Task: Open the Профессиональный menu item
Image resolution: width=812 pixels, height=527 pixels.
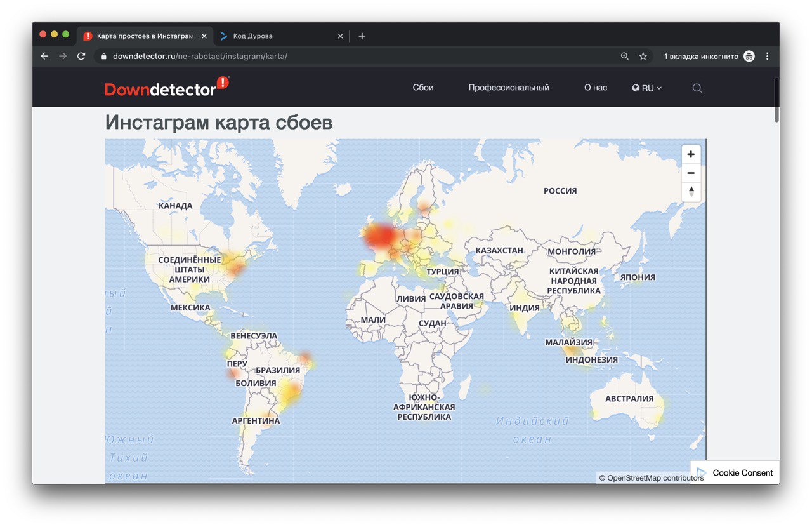Action: point(509,88)
